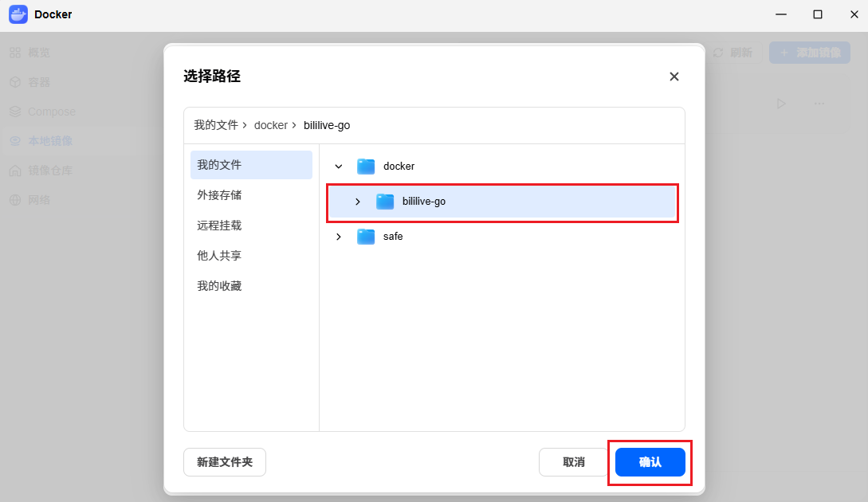
Task: Click the safe folder icon
Action: pos(366,237)
